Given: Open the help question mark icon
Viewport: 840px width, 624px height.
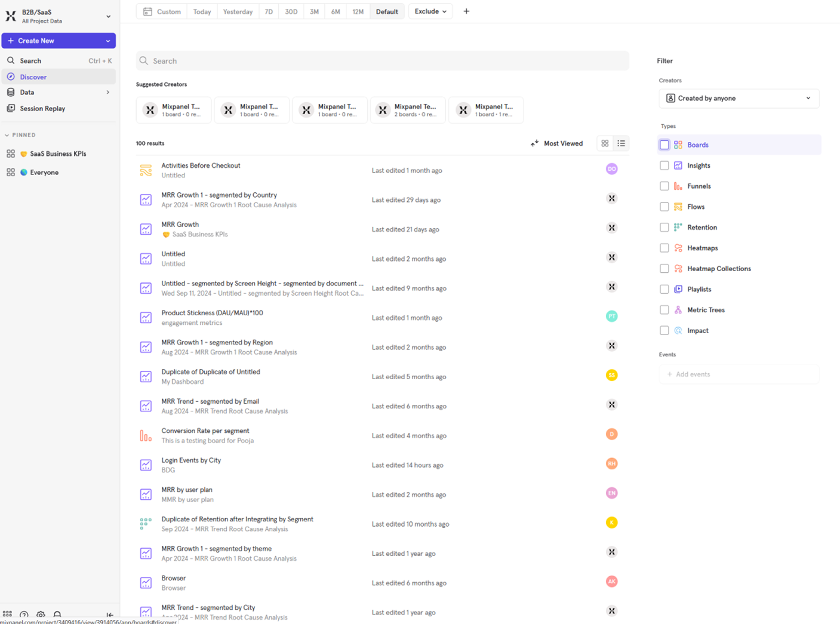Looking at the screenshot, I should pyautogui.click(x=24, y=614).
